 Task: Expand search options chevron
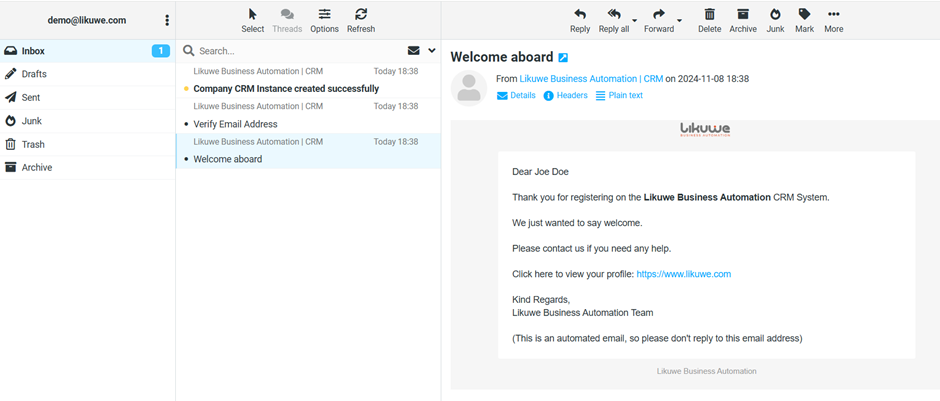pos(432,50)
